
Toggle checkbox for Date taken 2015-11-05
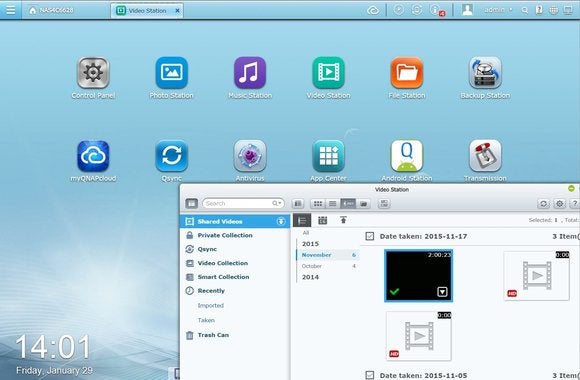pos(370,375)
